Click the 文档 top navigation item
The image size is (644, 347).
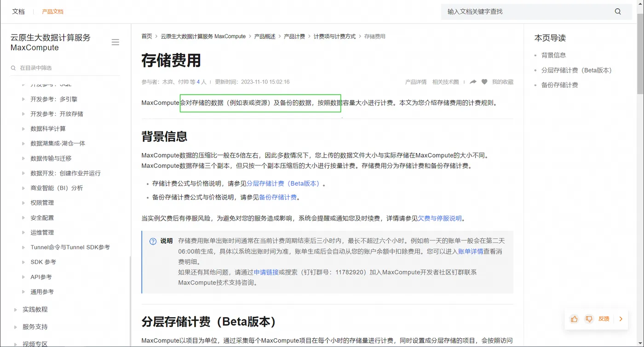(x=18, y=11)
